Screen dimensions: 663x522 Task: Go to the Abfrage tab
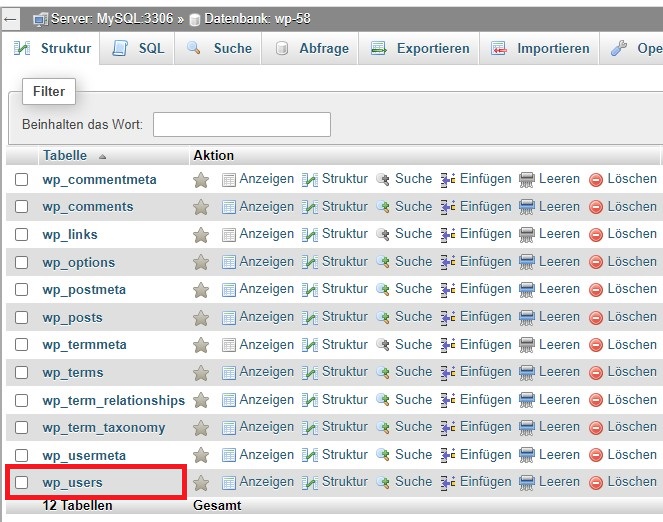click(x=311, y=49)
